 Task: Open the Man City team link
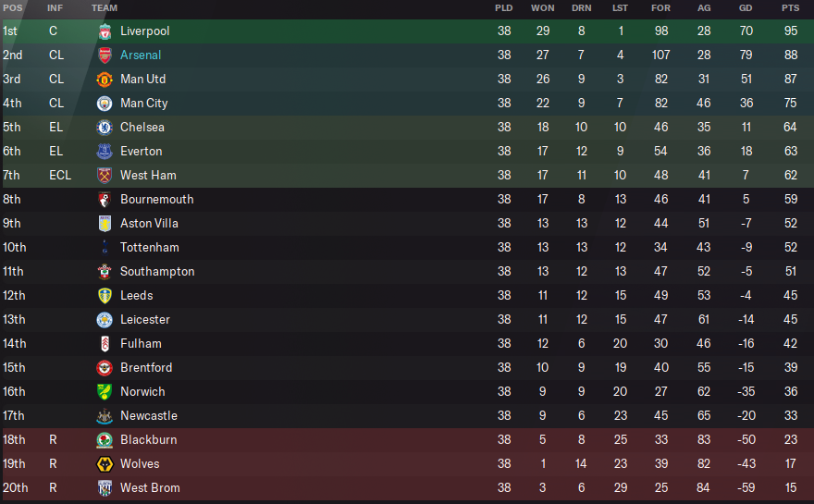[x=144, y=104]
